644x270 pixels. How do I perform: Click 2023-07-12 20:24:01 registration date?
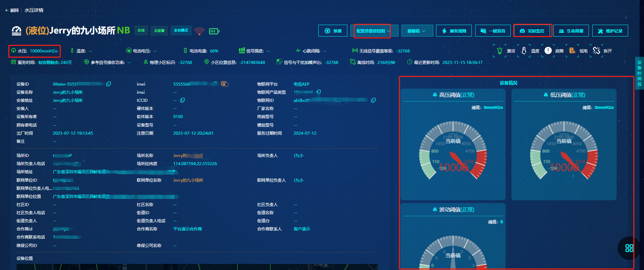pos(193,133)
